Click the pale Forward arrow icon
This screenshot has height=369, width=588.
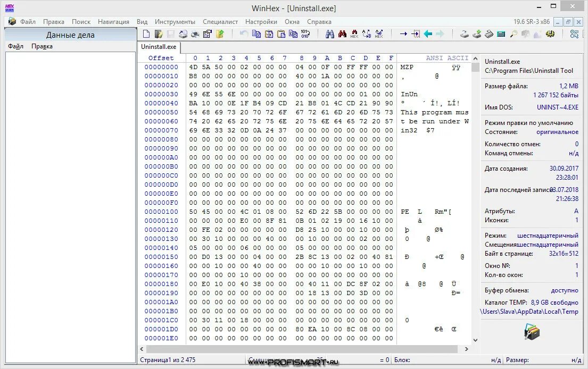440,34
